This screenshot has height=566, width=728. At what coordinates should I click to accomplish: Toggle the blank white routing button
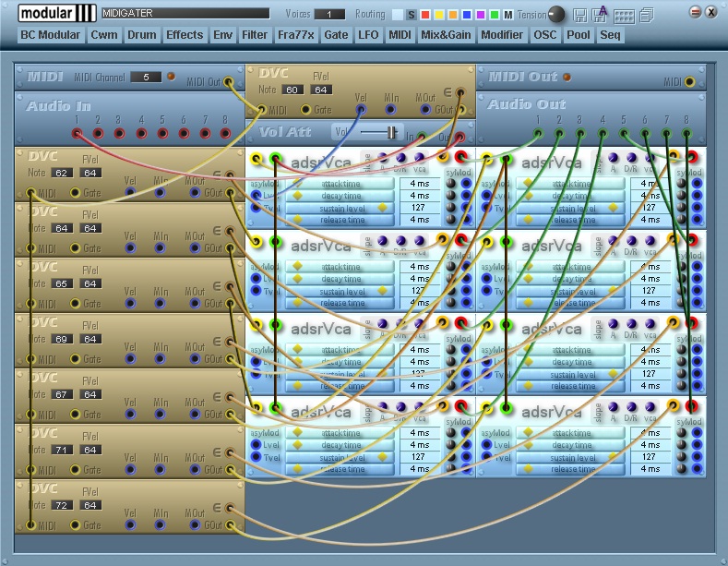click(398, 15)
